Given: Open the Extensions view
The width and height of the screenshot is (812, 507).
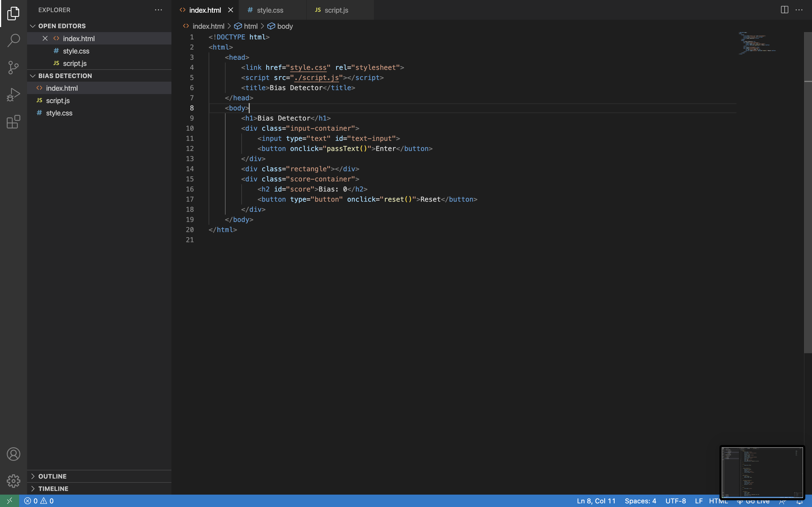Looking at the screenshot, I should pos(14,122).
